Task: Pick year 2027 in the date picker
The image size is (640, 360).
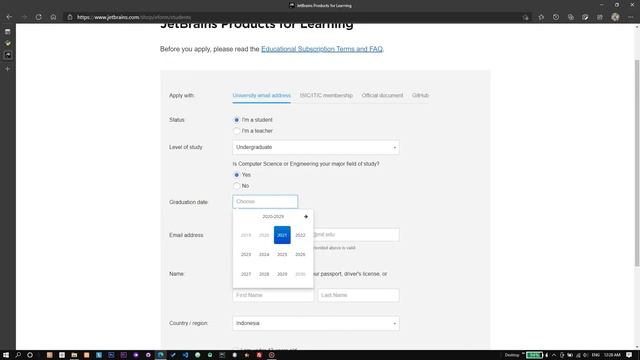Action: 246,274
